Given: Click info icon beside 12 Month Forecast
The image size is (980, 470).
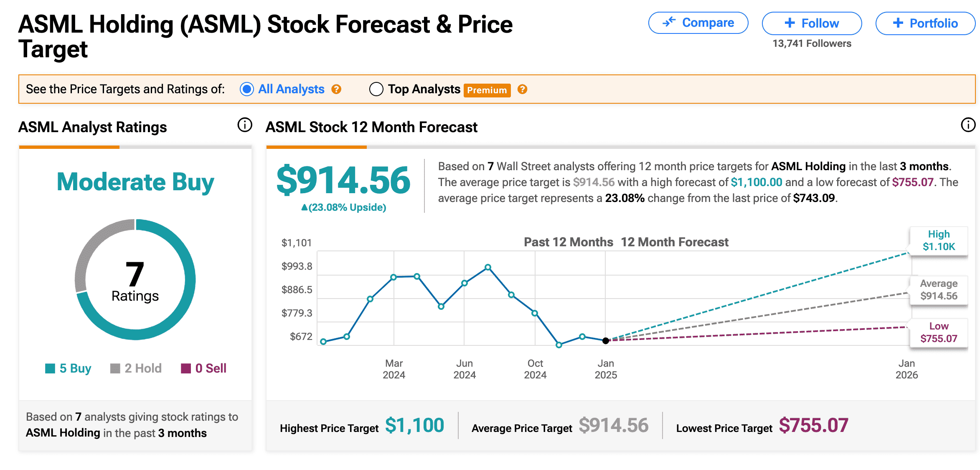Looking at the screenshot, I should click(x=968, y=125).
